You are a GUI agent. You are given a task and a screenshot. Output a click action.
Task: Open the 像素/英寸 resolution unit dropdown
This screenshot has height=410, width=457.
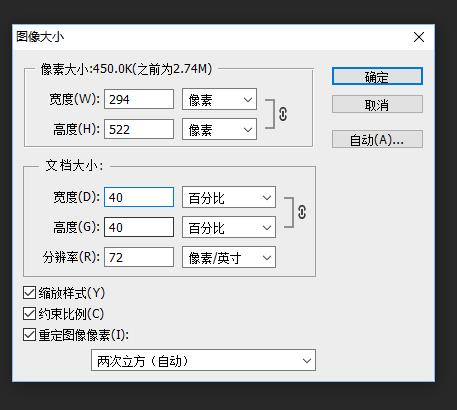(229, 257)
